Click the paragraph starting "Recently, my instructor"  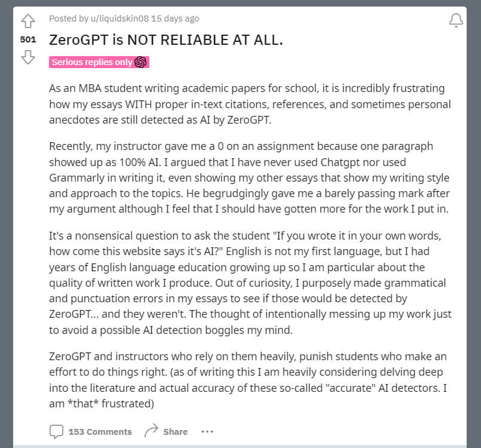pos(249,178)
